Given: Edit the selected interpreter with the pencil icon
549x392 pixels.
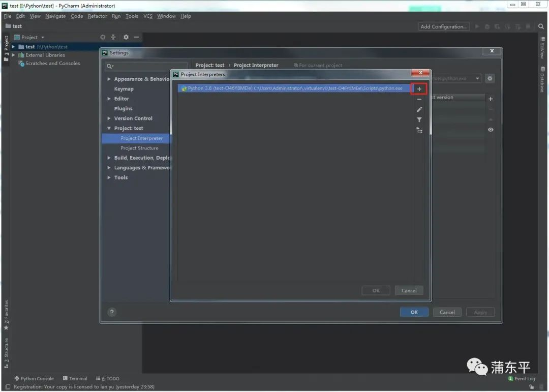Looking at the screenshot, I should coord(419,109).
